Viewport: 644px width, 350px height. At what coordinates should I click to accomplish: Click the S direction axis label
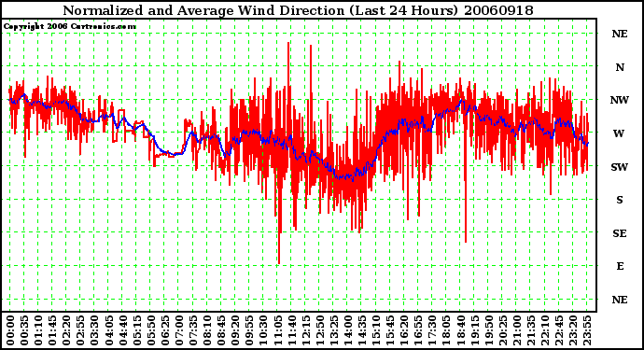tap(620, 200)
